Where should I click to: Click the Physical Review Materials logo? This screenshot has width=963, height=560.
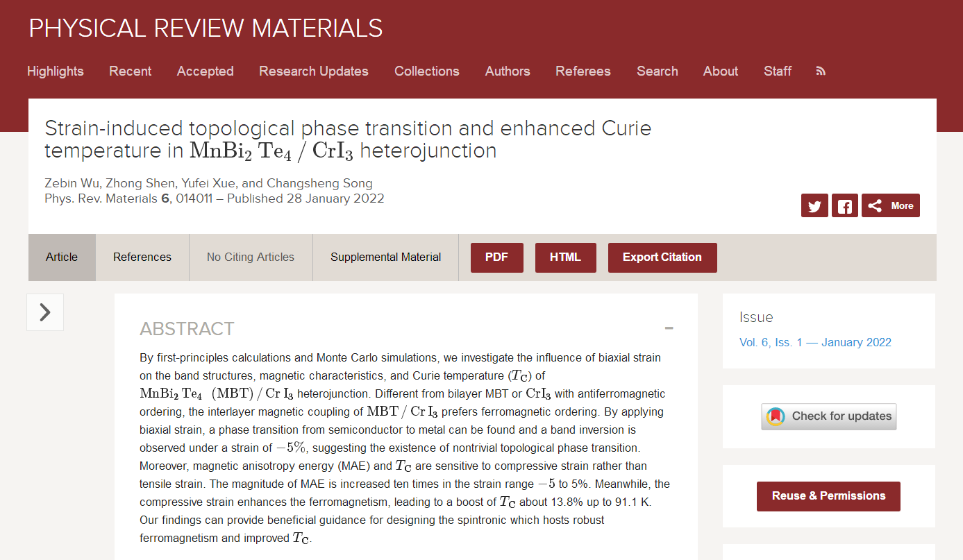point(206,28)
